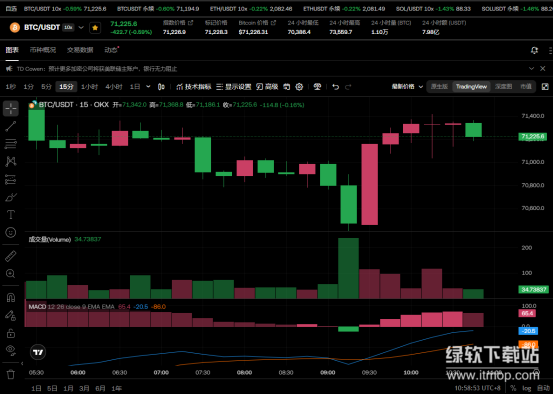The width and height of the screenshot is (554, 395).
Task: Toggle log scale at chart bottom
Action: 526,388
